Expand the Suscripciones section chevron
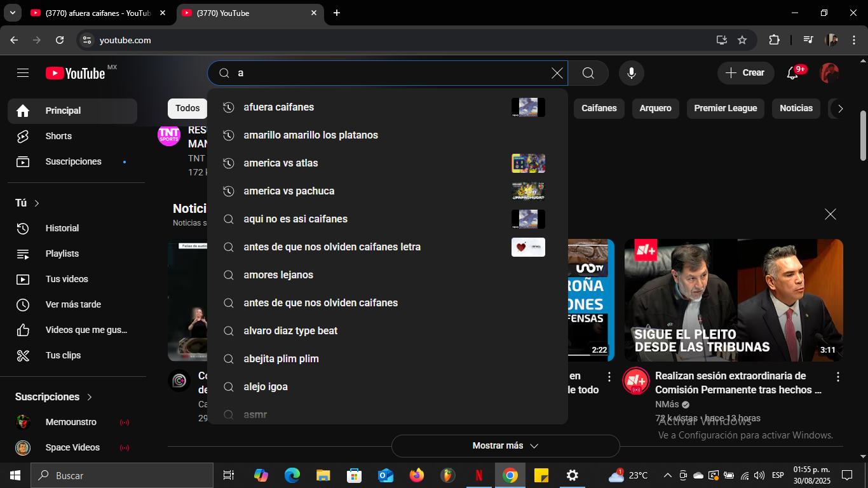Screen dimensions: 868x488 90,397
